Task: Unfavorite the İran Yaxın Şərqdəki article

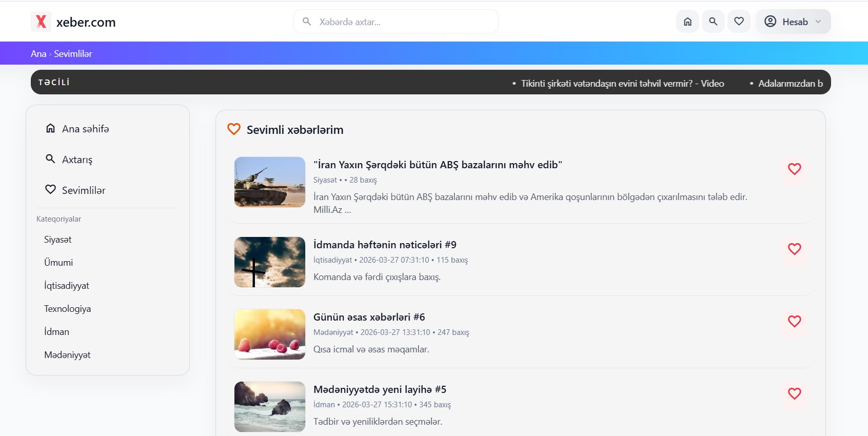Action: tap(794, 169)
